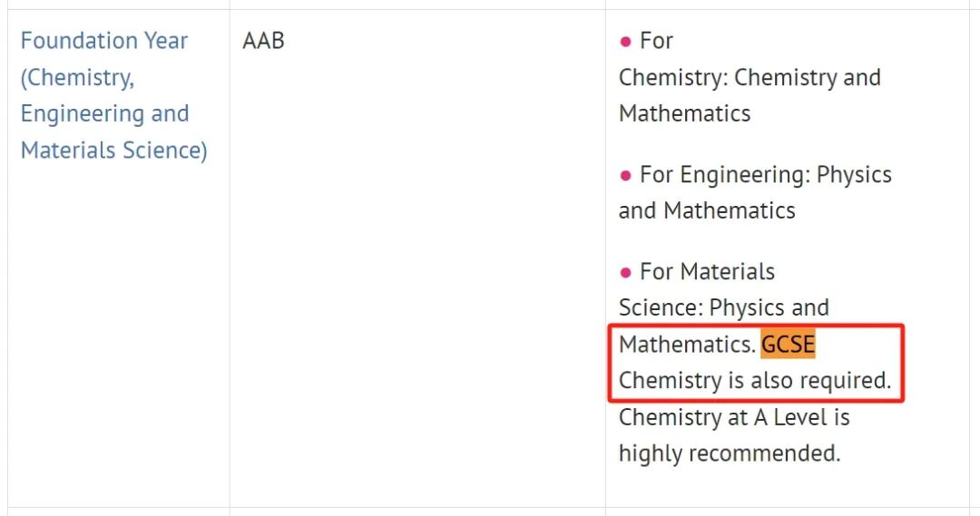Click 'Chemistry: Chemistry and' line
The image size is (980, 516).
coord(750,77)
